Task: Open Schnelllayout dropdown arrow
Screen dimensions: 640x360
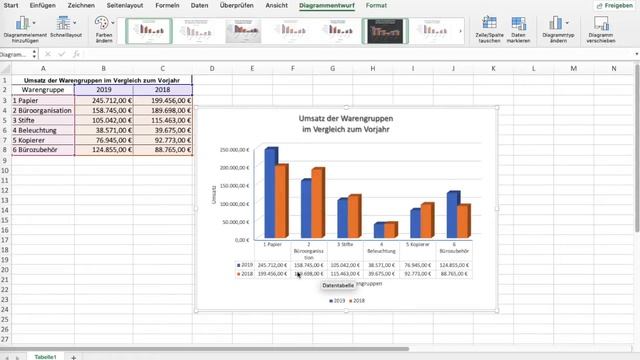Action: point(74,23)
